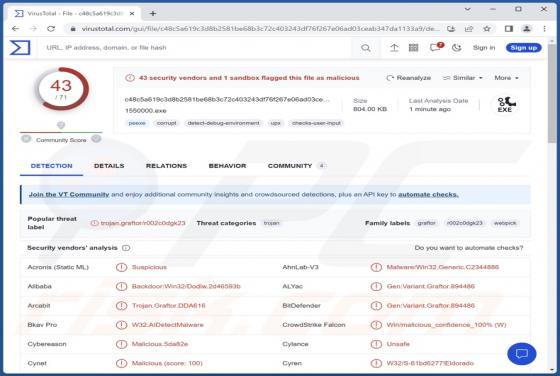
Task: Open Chrome tab search chevron
Action: coord(467,9)
